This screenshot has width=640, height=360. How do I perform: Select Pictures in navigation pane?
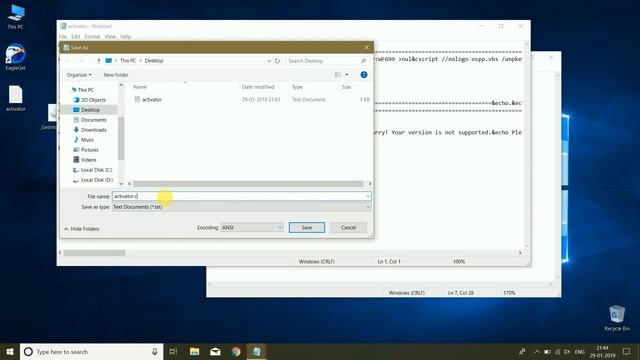click(x=86, y=150)
